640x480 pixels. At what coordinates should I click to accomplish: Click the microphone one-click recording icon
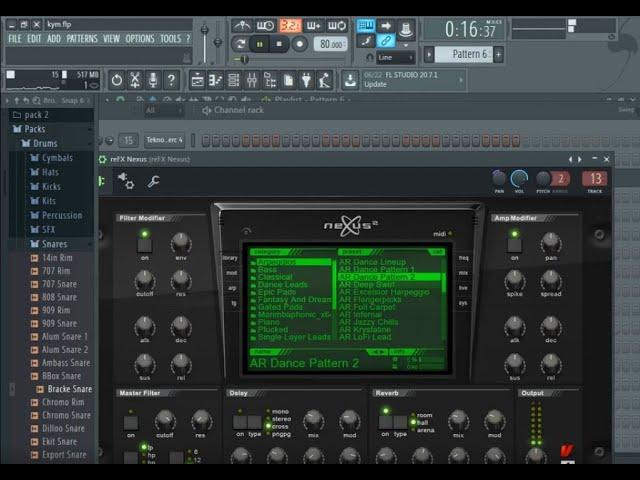tap(153, 80)
